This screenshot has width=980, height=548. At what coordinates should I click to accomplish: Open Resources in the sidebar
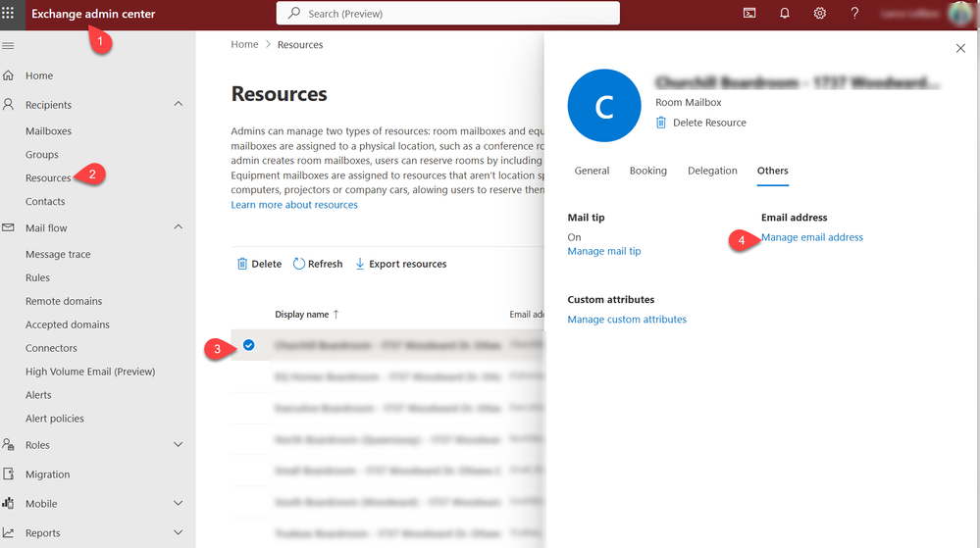pos(48,178)
